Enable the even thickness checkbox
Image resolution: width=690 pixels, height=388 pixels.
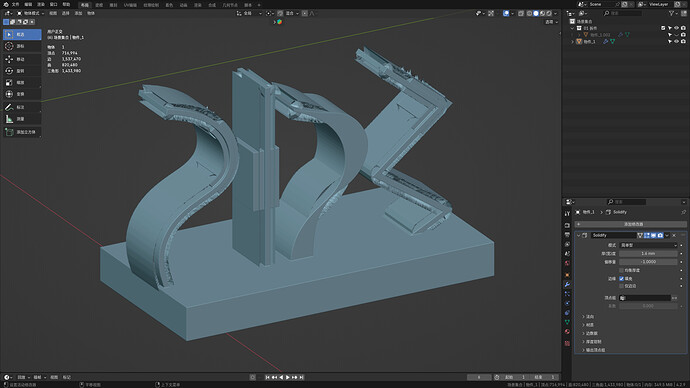[x=621, y=270]
